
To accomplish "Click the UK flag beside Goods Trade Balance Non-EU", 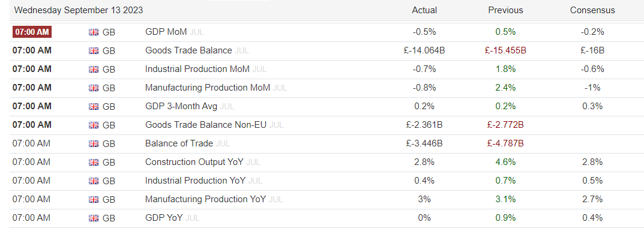I will [94, 125].
